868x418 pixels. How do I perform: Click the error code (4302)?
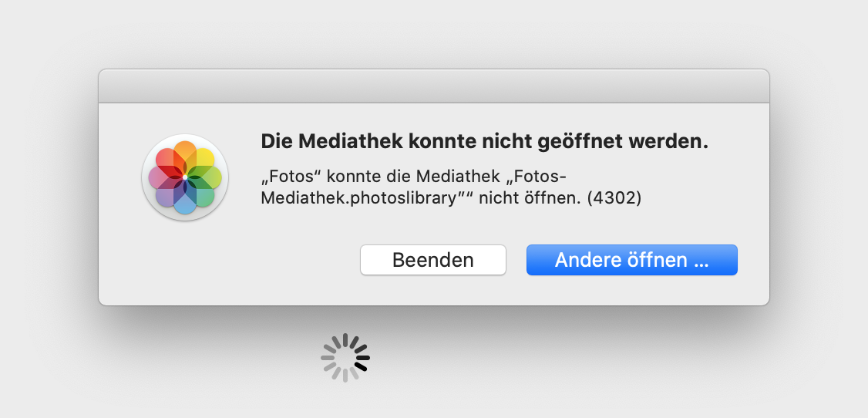click(614, 198)
